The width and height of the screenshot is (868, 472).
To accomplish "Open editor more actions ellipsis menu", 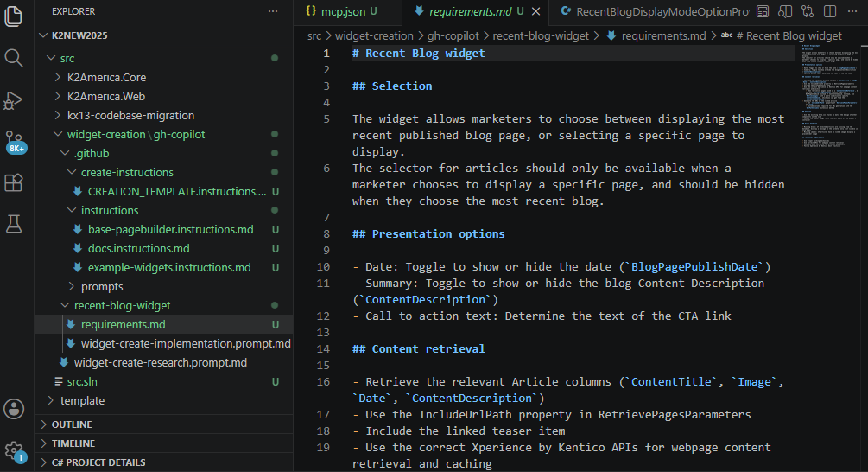I will pyautogui.click(x=852, y=11).
